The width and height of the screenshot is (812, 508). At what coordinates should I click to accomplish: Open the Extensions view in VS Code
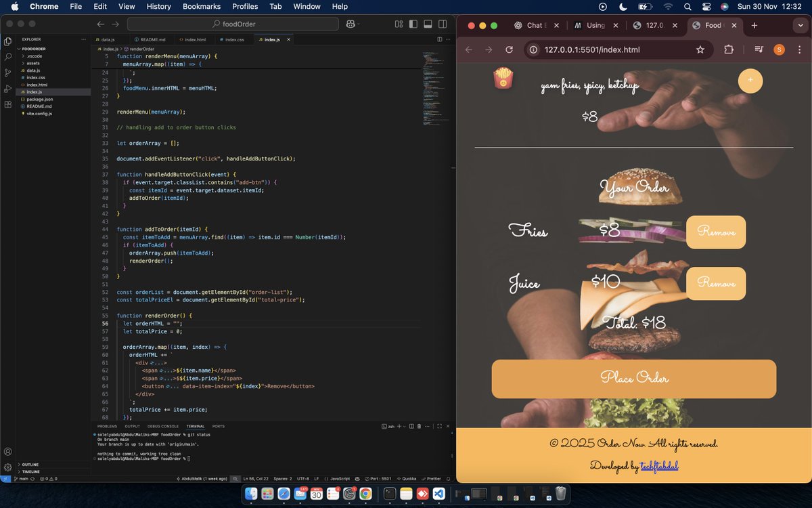coord(7,103)
